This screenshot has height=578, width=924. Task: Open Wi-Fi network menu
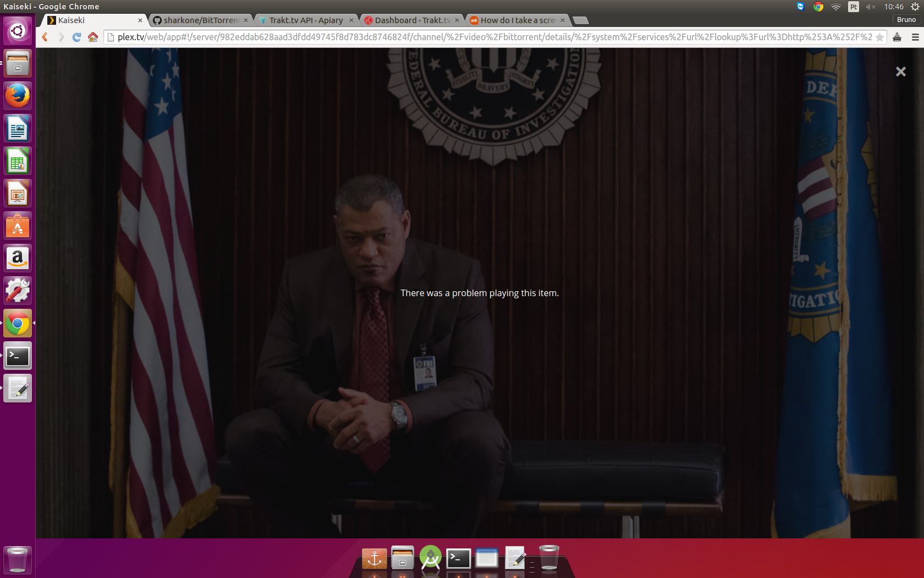[836, 7]
